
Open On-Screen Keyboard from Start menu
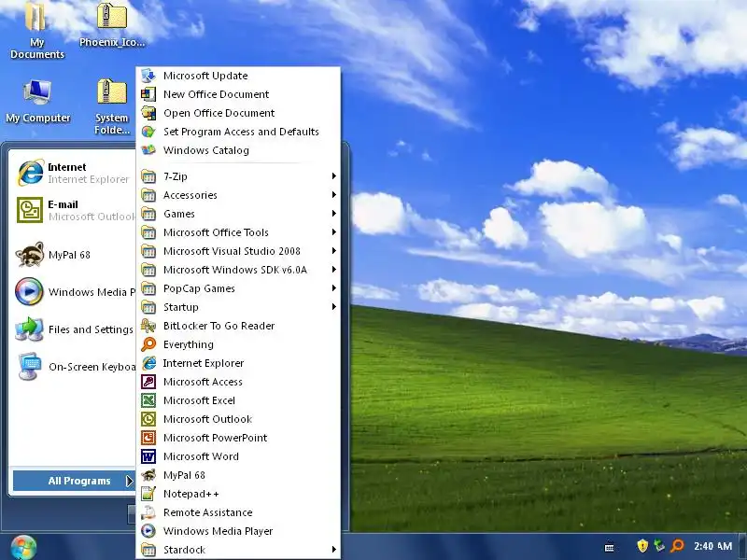click(x=74, y=367)
